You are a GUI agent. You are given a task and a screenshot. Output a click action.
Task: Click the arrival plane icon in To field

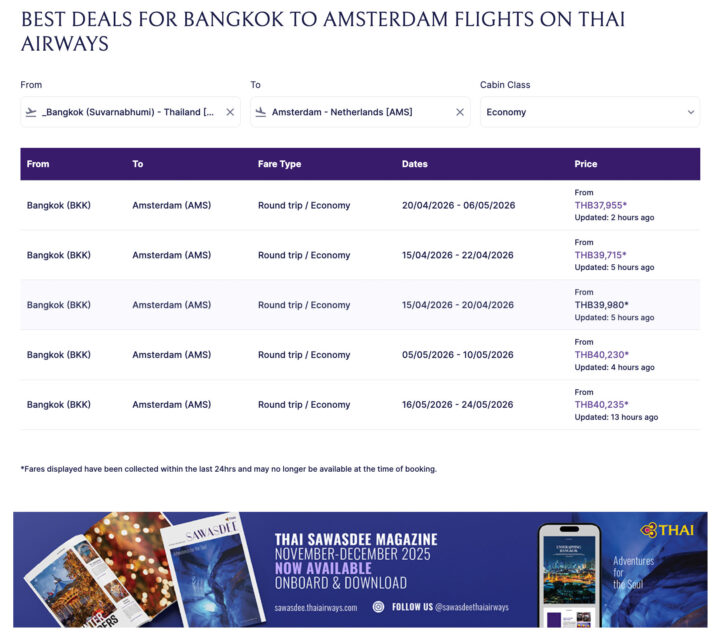coord(261,112)
